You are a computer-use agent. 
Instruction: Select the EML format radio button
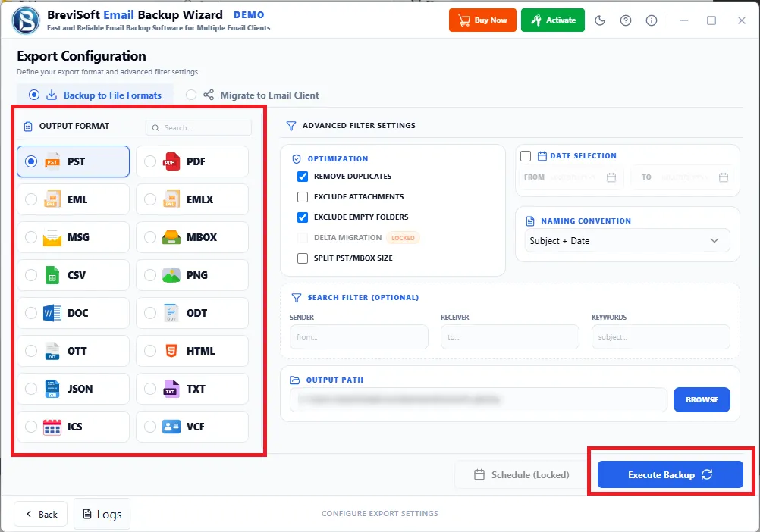click(31, 199)
